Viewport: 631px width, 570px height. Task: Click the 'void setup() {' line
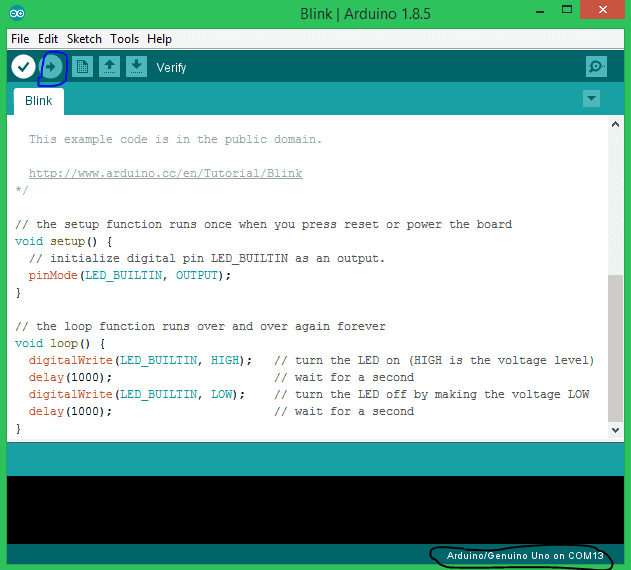tap(64, 242)
